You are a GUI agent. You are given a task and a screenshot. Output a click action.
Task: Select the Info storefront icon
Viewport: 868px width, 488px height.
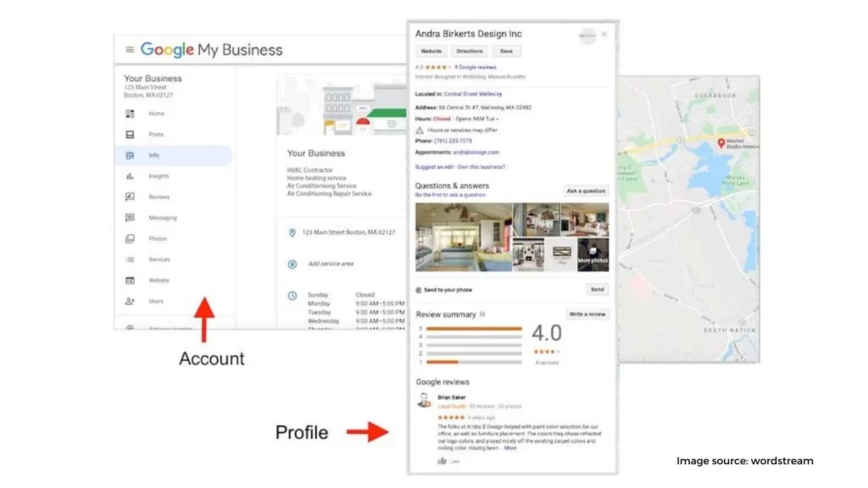130,156
